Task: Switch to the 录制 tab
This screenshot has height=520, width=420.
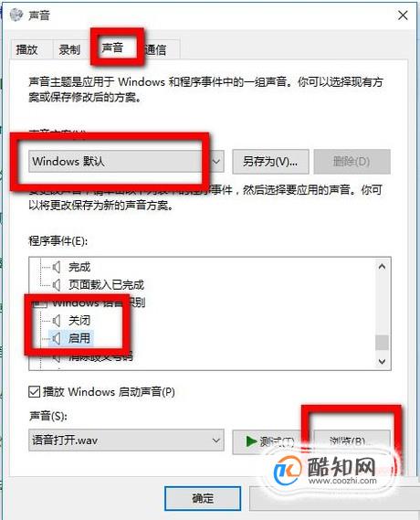Action: (x=69, y=49)
